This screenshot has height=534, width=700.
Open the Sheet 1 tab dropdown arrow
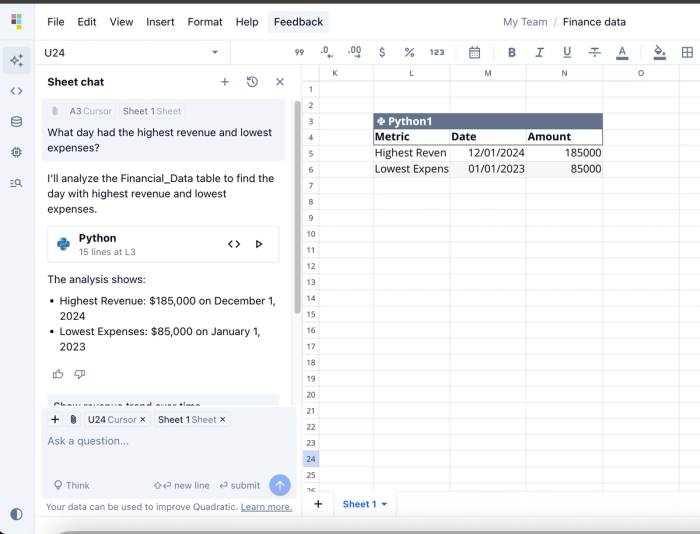pos(384,504)
